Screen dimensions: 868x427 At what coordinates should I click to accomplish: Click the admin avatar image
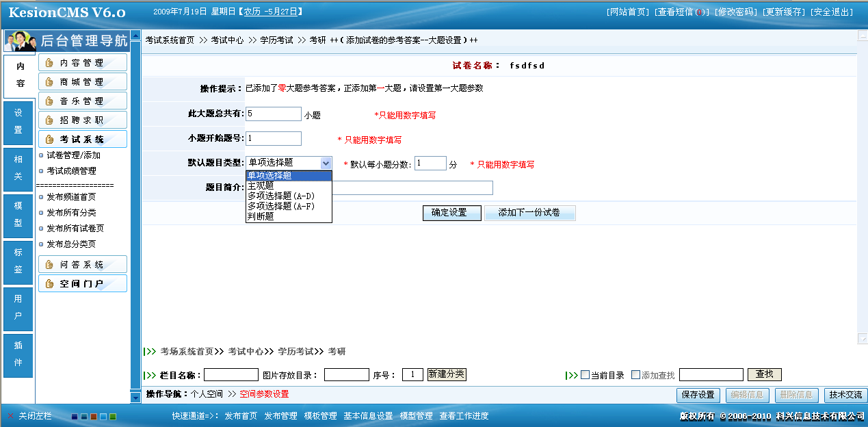coord(20,41)
